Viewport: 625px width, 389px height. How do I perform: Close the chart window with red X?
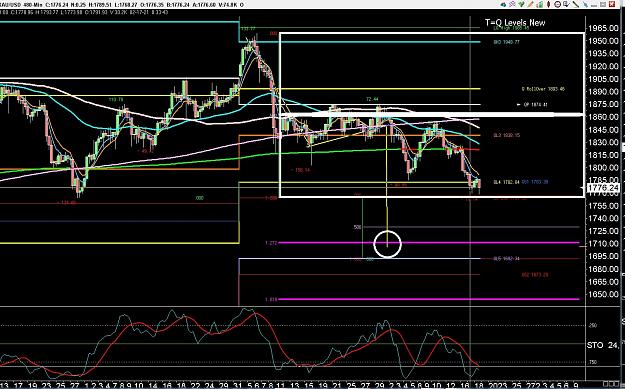612,4
